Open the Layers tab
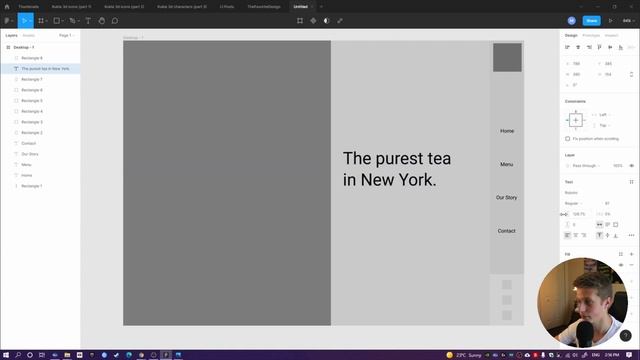 click(11, 36)
